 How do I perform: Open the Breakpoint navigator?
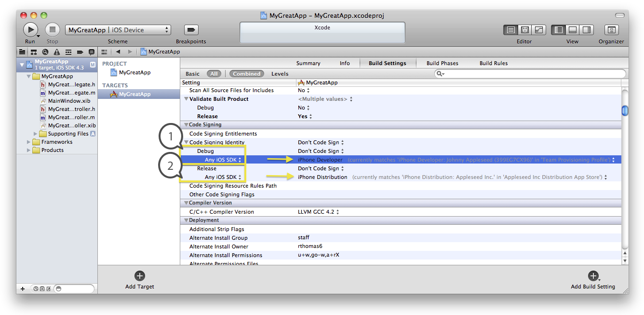pos(80,52)
